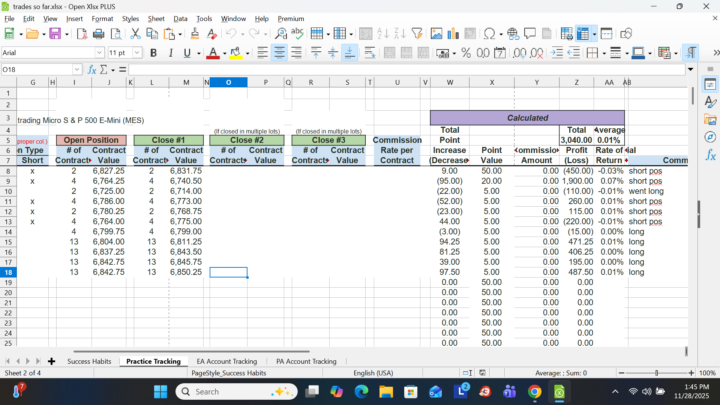Screen dimensions: 720x405
Task: Open the Borders dropdown arrow
Action: 604,53
